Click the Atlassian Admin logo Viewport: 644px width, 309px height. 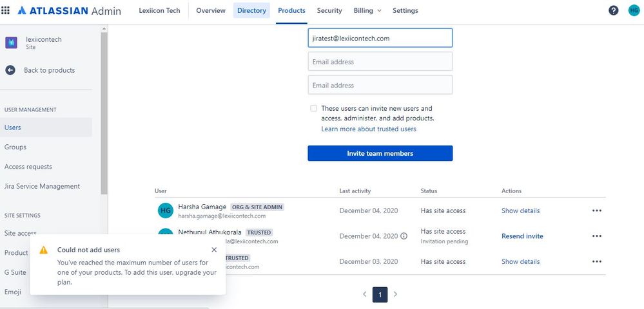(70, 11)
